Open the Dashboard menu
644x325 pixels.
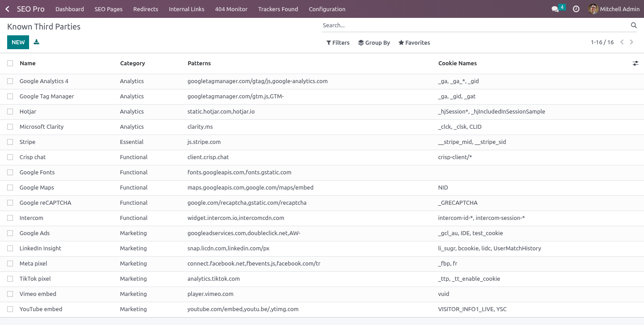[70, 9]
